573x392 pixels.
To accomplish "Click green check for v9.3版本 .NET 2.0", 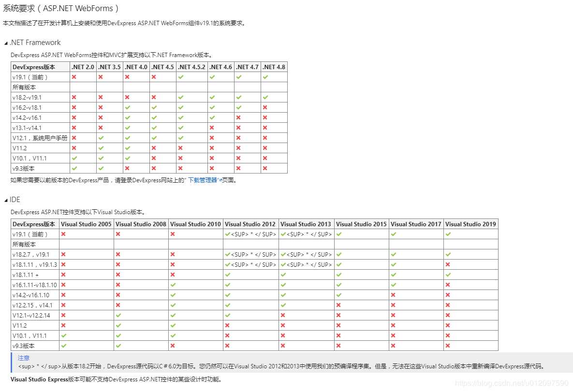I will (x=74, y=168).
